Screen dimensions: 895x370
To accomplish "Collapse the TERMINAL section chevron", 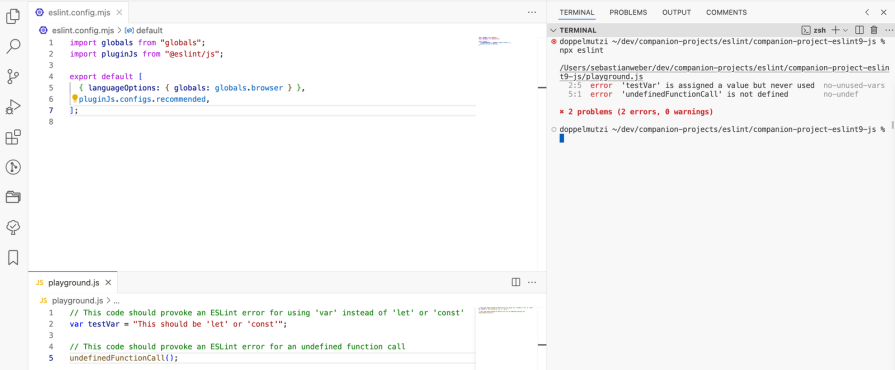I will pos(553,30).
